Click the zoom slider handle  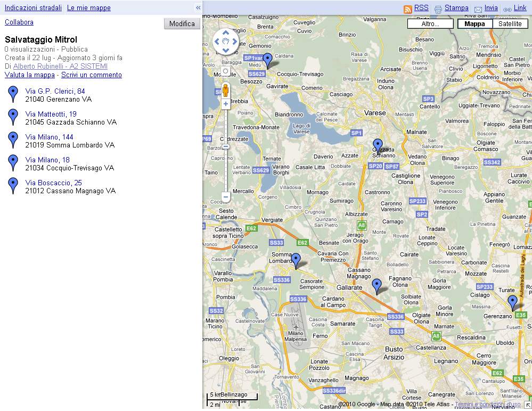[226, 147]
